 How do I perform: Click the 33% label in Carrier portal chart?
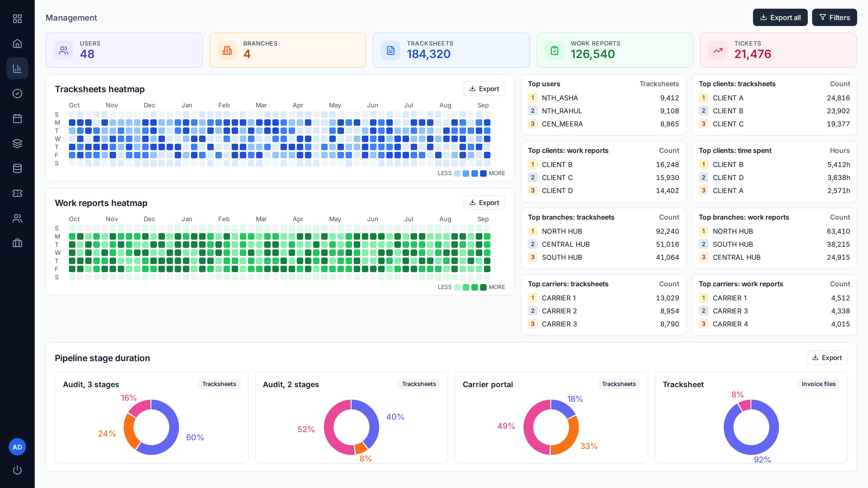[x=589, y=446]
